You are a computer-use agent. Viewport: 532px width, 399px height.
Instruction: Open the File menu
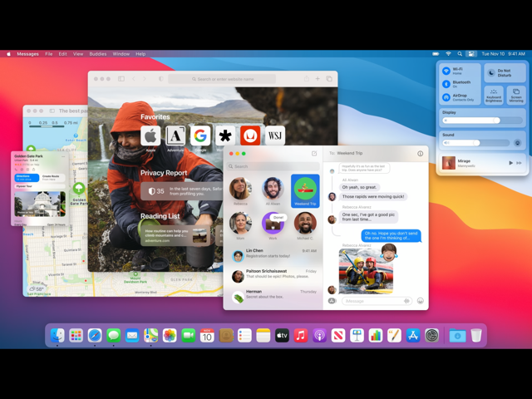pos(49,54)
